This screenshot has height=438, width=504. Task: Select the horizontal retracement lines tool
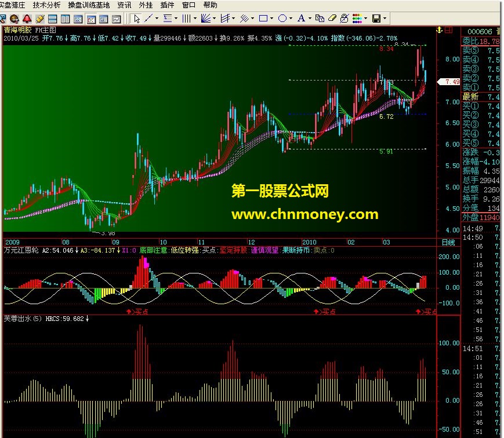tap(168, 19)
